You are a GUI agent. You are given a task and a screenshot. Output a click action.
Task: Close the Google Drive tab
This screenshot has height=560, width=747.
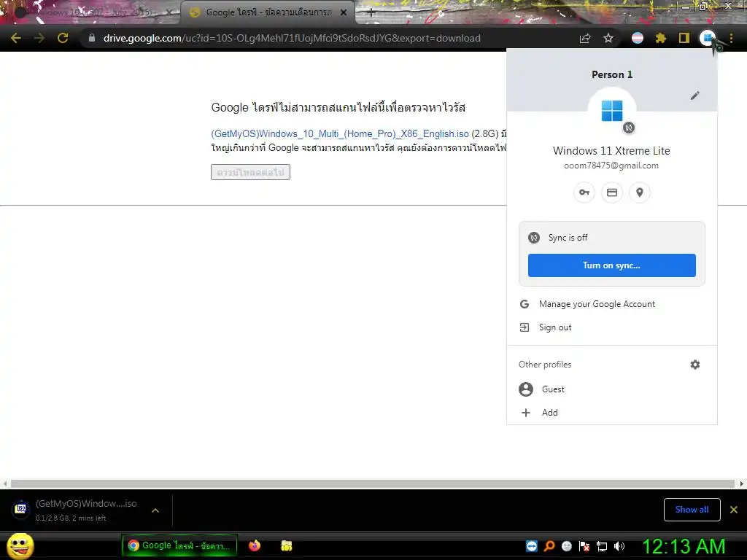344,13
